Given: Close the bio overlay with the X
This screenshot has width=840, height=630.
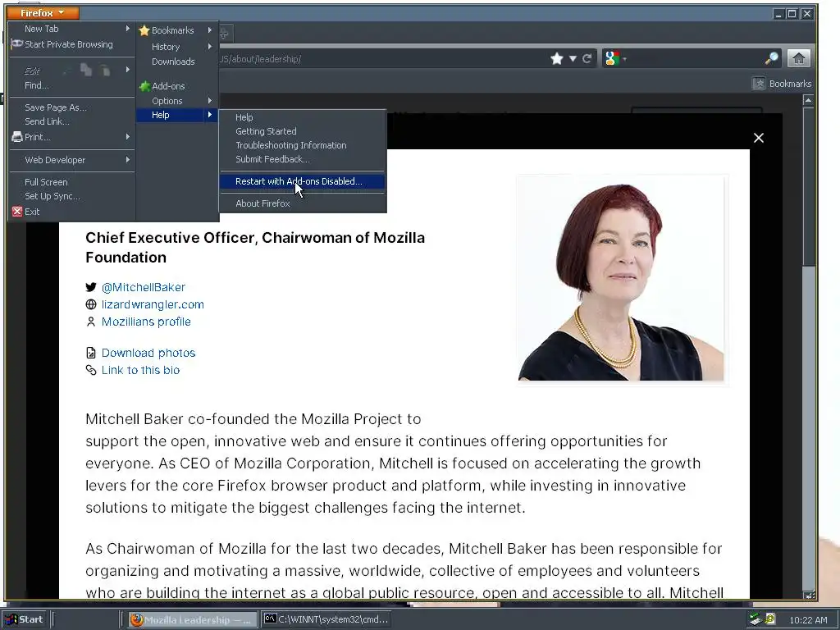Looking at the screenshot, I should (x=759, y=138).
